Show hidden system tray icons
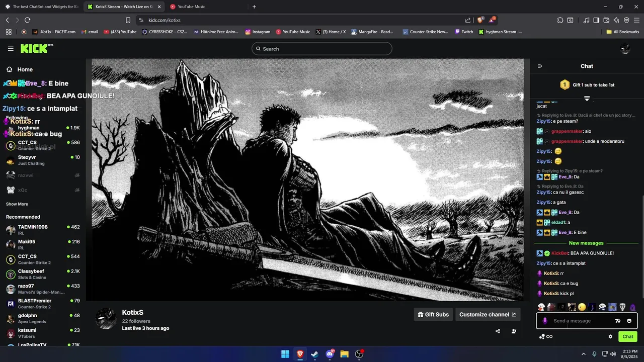 [x=584, y=354]
